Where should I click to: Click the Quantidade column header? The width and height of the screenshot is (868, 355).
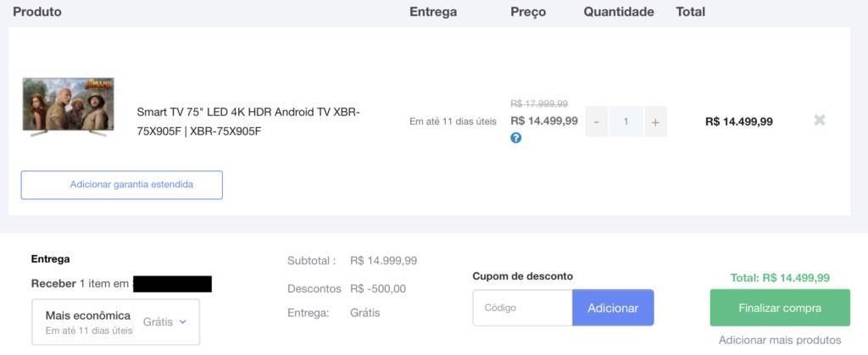618,12
